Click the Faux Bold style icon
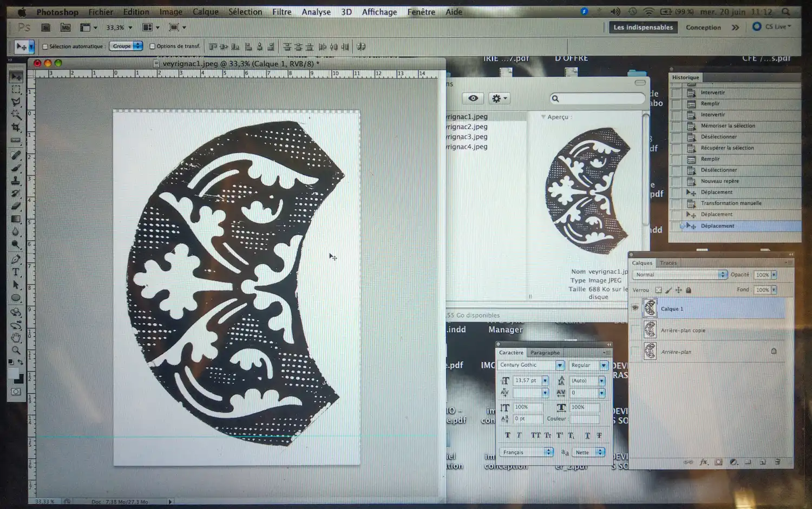Screen dimensions: 812x509 click(507, 435)
